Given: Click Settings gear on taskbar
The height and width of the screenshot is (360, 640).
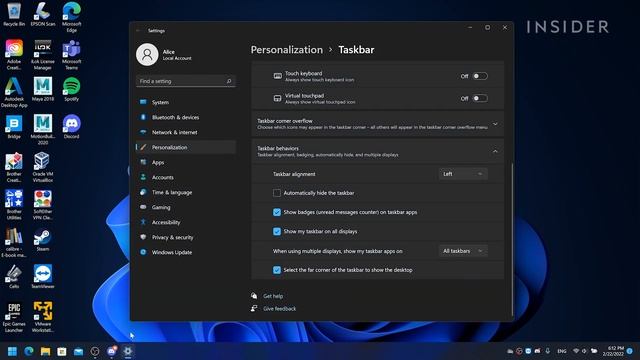Looking at the screenshot, I should click(x=128, y=351).
